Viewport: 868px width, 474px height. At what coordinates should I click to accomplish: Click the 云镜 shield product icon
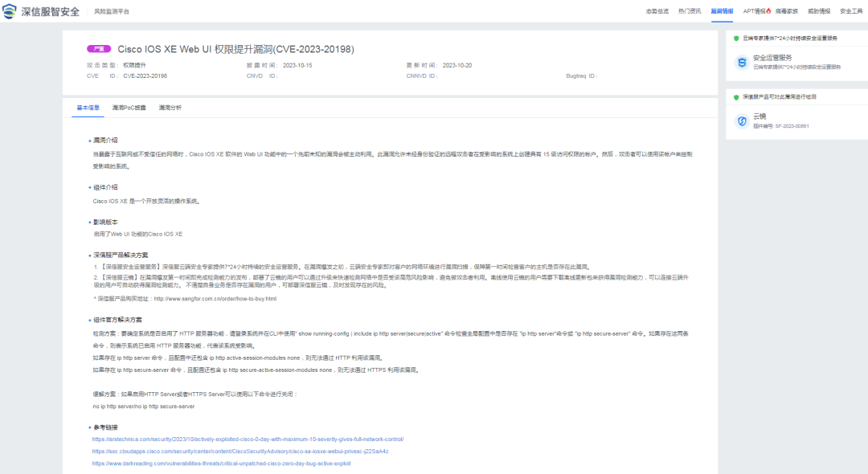coord(742,121)
